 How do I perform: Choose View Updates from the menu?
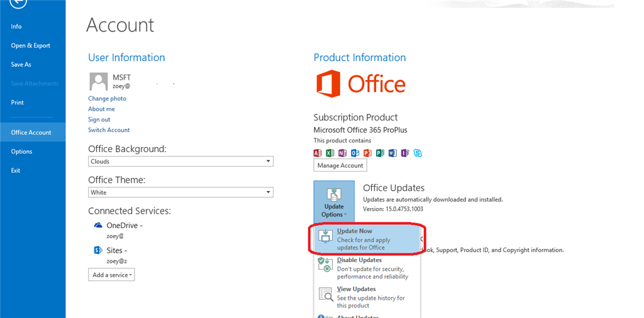point(367,297)
